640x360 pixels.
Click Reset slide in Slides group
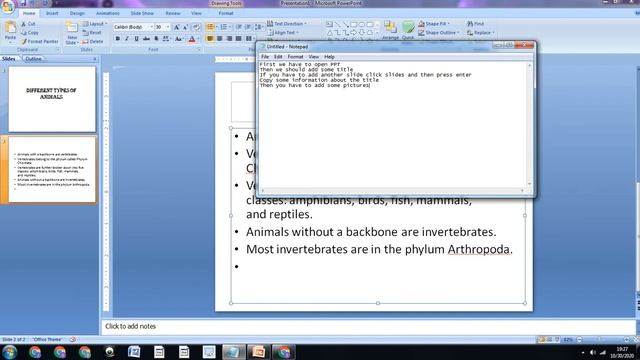click(91, 33)
